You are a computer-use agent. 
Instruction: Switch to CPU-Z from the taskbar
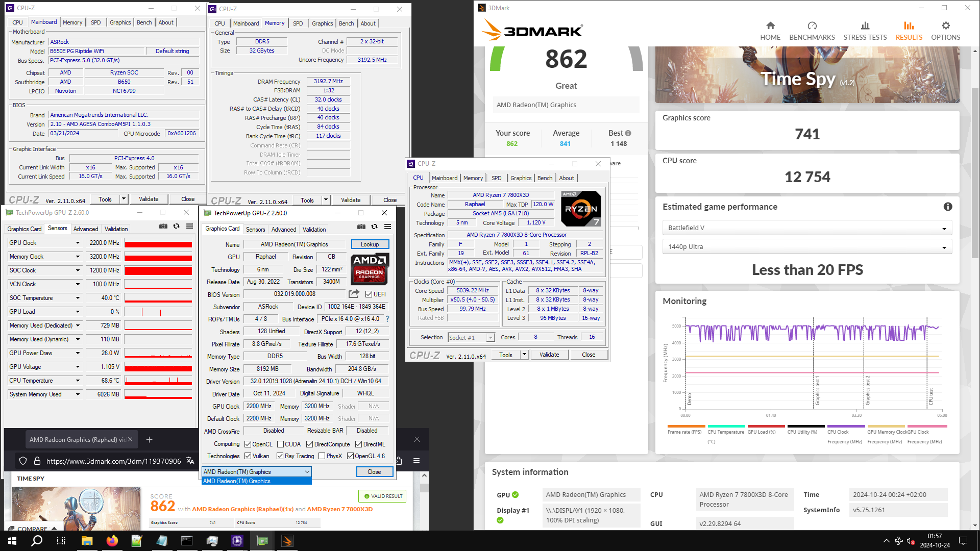237,541
